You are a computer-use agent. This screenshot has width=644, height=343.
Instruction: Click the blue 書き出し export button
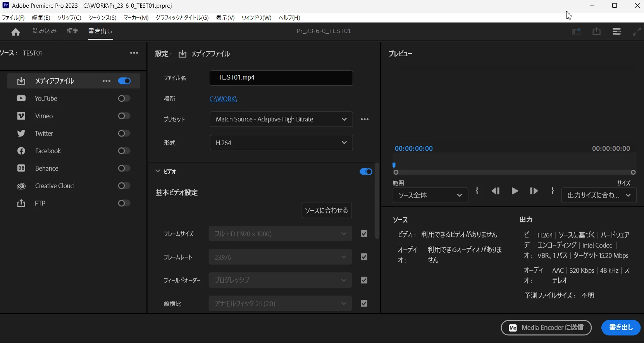tap(621, 328)
